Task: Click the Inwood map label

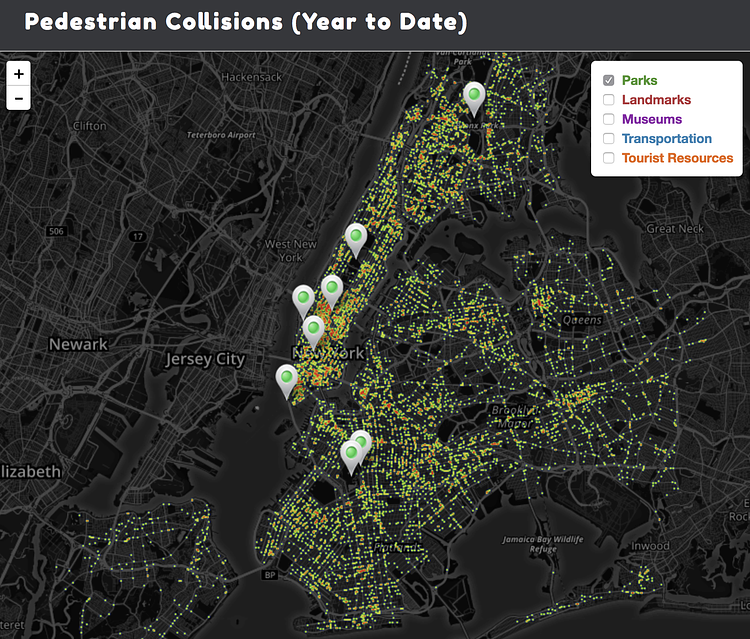Action: (x=650, y=546)
